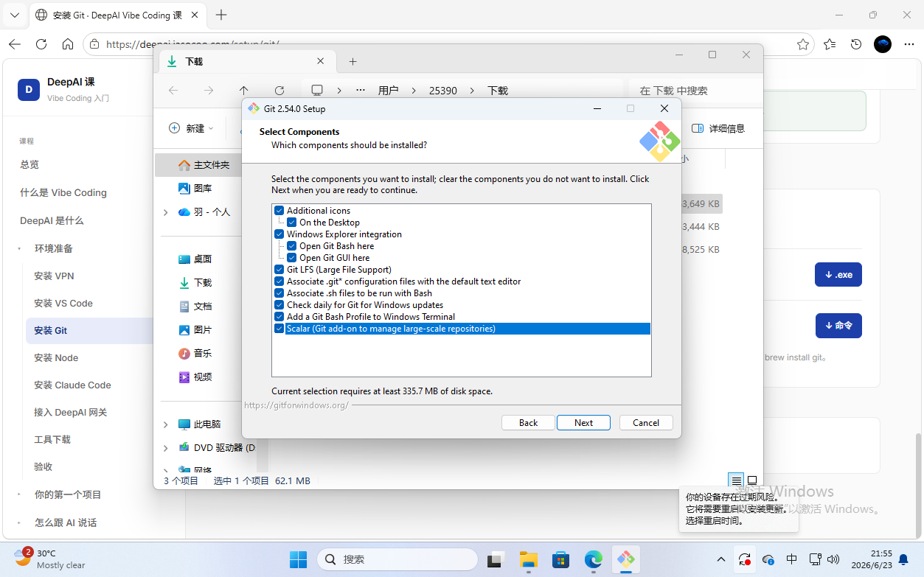Open Windows Start menu

pos(299,559)
